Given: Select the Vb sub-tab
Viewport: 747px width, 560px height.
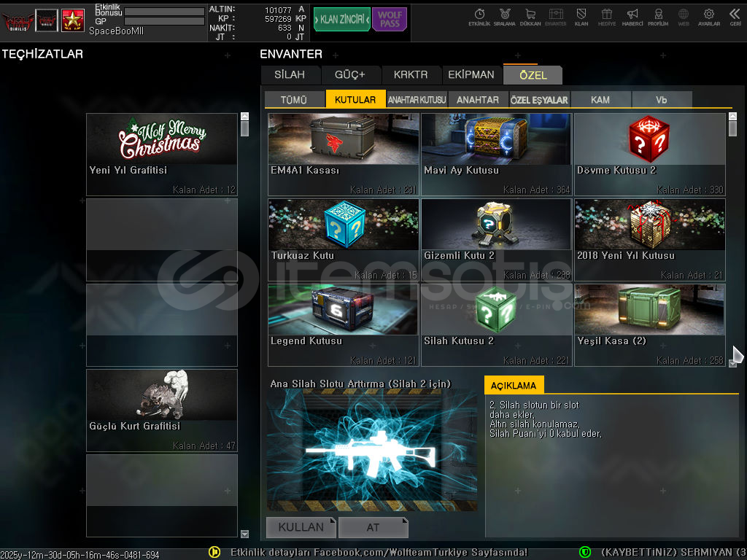Looking at the screenshot, I should 661,99.
